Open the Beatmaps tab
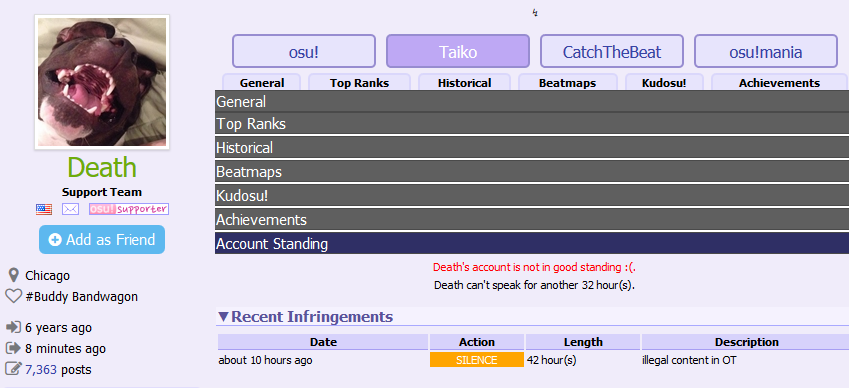This screenshot has width=849, height=388. tap(567, 82)
